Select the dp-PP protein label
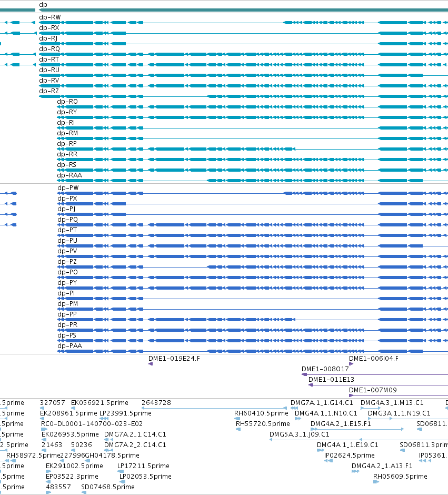448x495 pixels. tap(67, 314)
